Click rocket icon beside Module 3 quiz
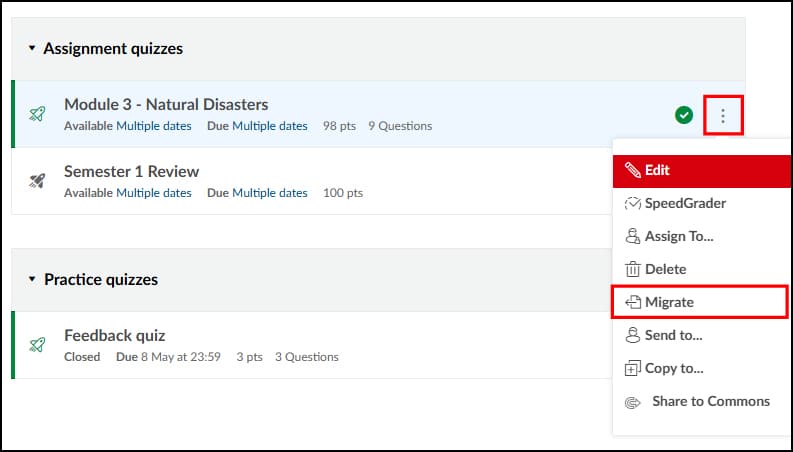This screenshot has width=793, height=452. tap(37, 114)
